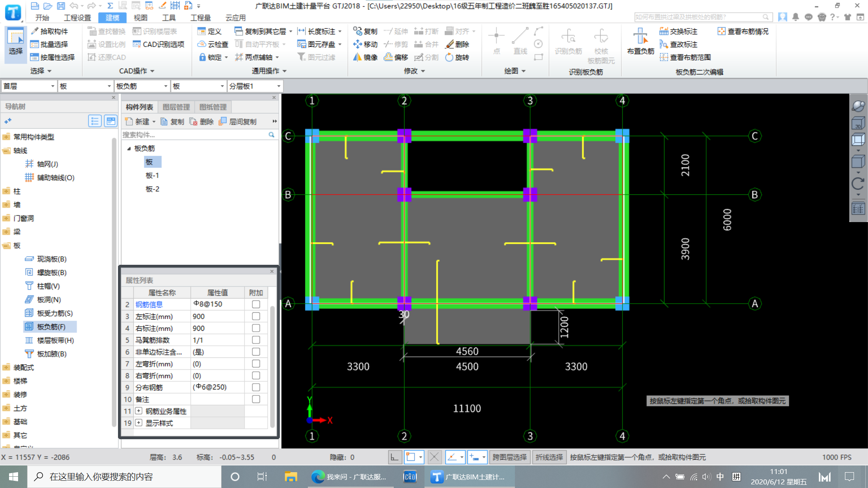Image resolution: width=868 pixels, height=488 pixels.
Task: Open the 视图 ribbon tab
Action: 140,18
